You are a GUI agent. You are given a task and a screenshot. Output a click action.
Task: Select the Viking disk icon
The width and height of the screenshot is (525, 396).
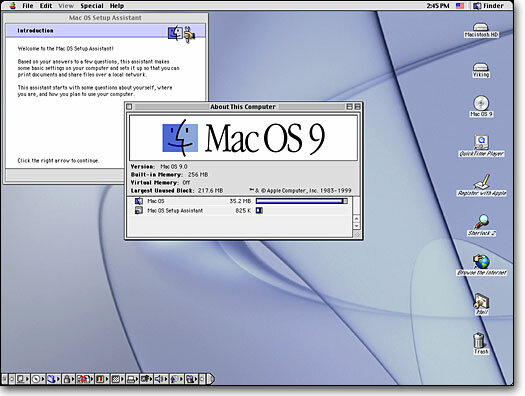(x=481, y=70)
